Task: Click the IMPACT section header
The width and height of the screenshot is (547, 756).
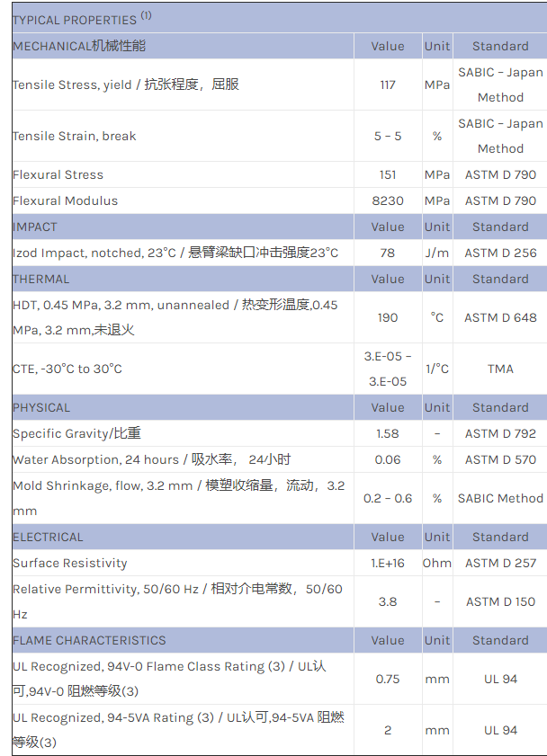Action: pos(35,227)
